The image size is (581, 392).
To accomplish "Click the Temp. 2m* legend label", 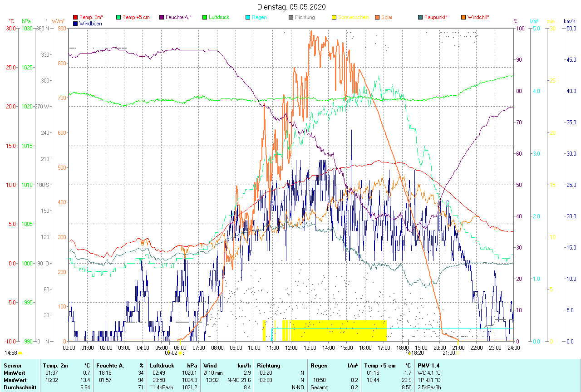I will point(91,17).
